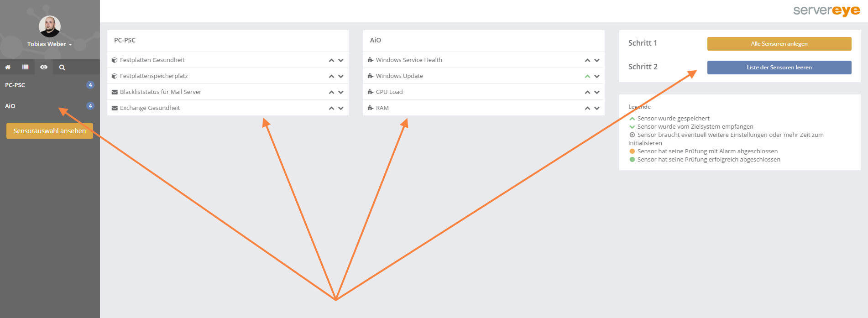Click the Alle Sensoren anlegen button
Screen dimensions: 868x318
779,44
